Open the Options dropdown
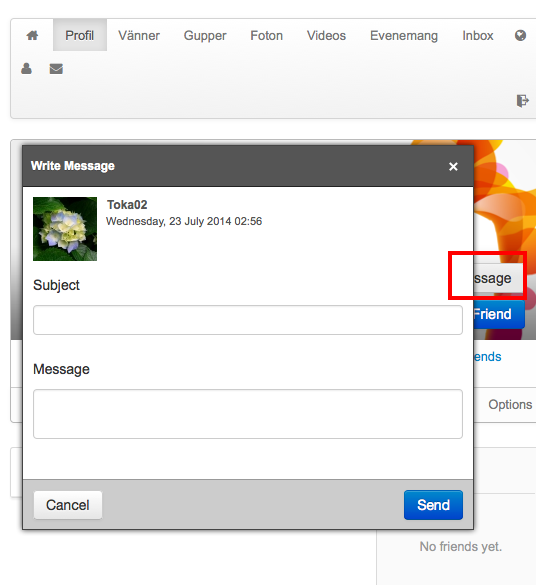536x585 pixels. 510,404
